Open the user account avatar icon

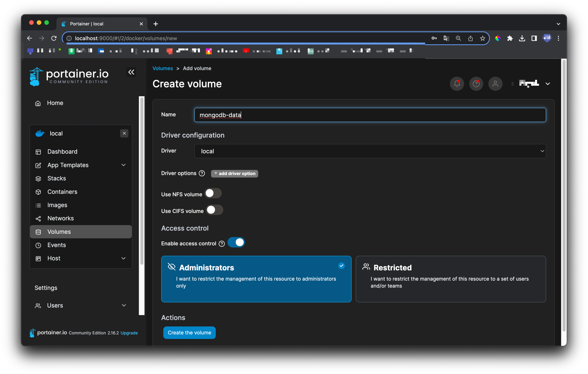[495, 84]
